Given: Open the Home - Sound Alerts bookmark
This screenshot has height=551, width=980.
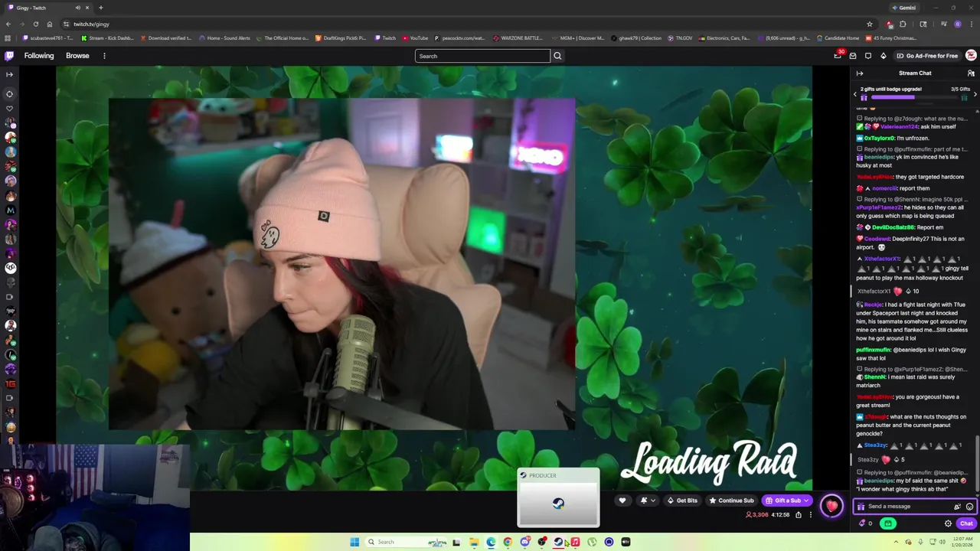Looking at the screenshot, I should point(224,37).
